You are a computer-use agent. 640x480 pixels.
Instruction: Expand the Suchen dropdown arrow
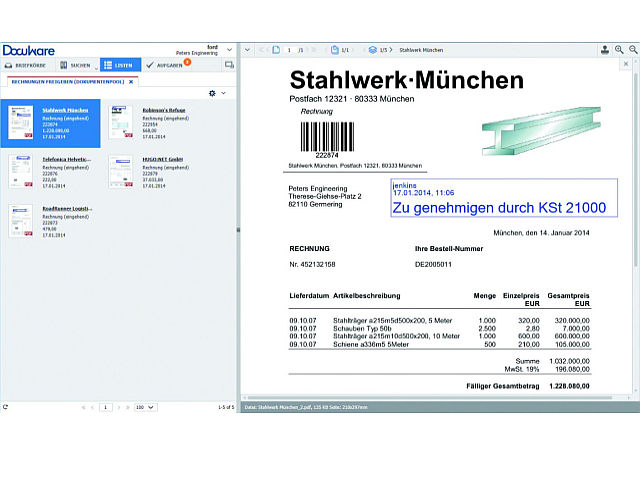[x=96, y=68]
